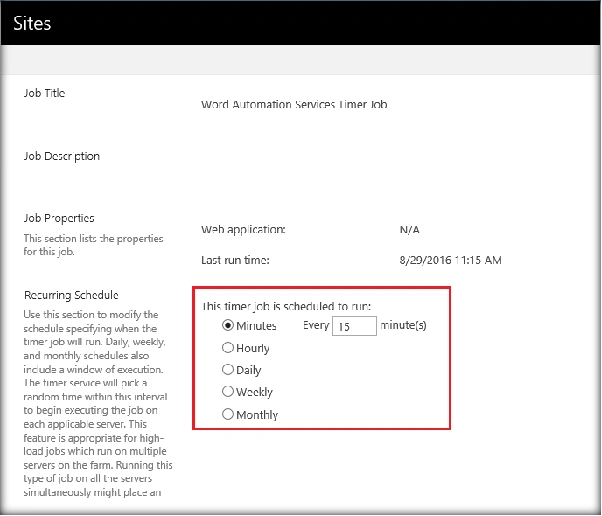Viewport: 602px width, 516px height.
Task: Click the Job Description label
Action: click(62, 156)
